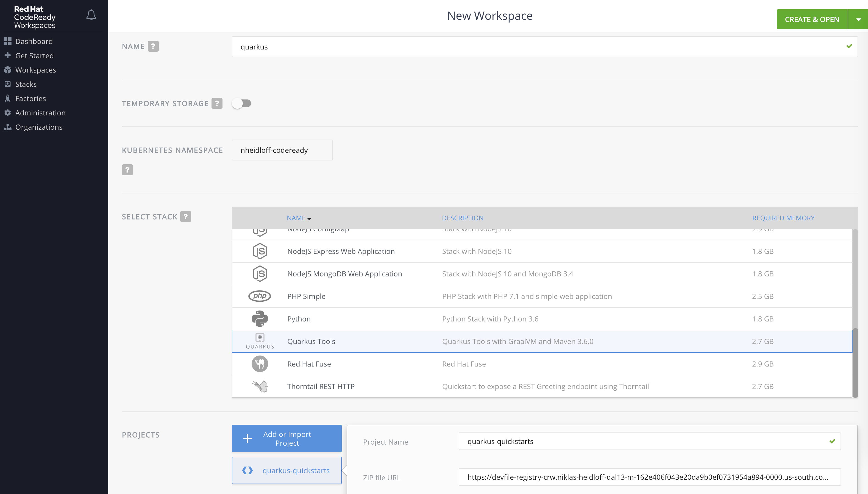This screenshot has height=494, width=868.
Task: Click the Administration gear icon
Action: pos(7,113)
